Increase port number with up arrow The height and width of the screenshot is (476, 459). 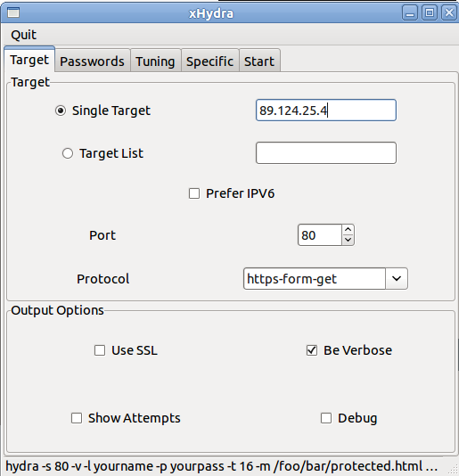click(348, 229)
